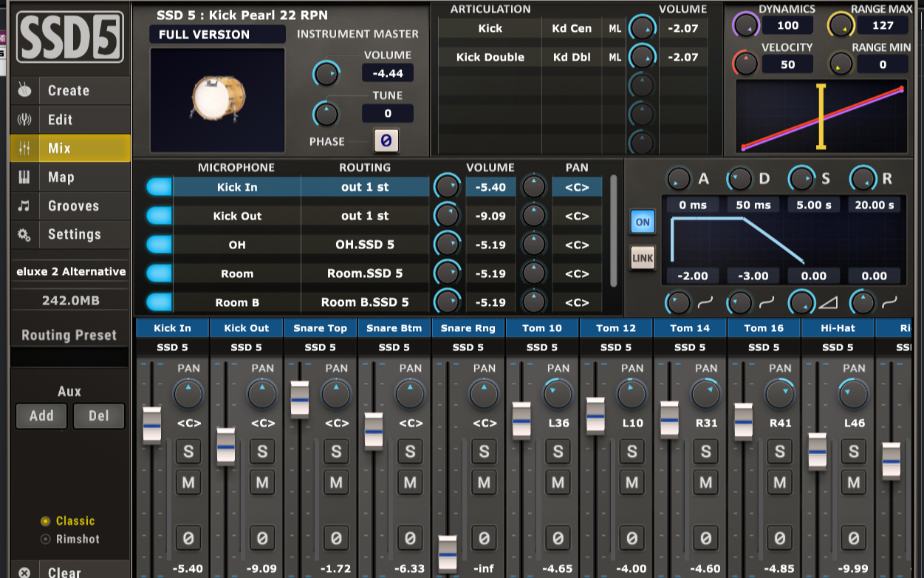924x578 pixels.
Task: Open the Grooves page
Action: tap(70, 206)
